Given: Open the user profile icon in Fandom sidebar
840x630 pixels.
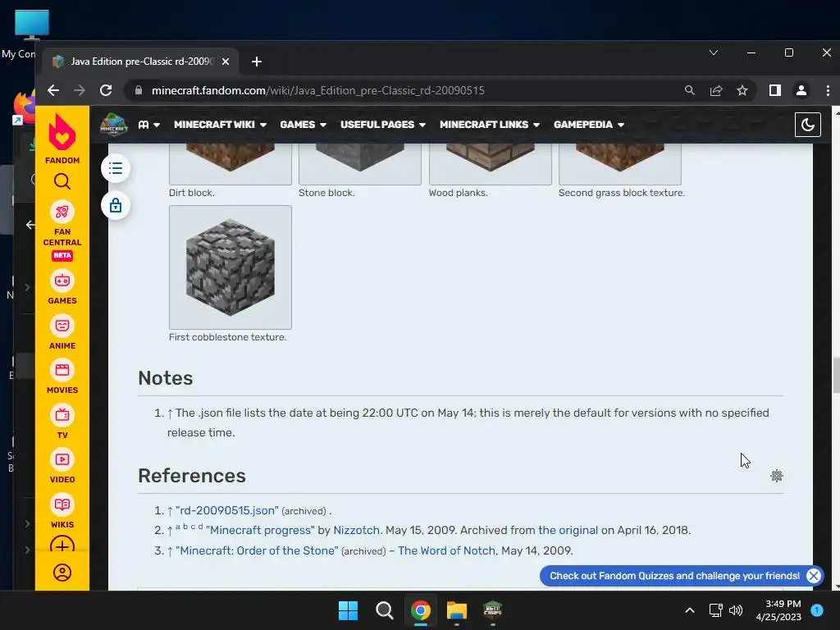Looking at the screenshot, I should tap(62, 573).
